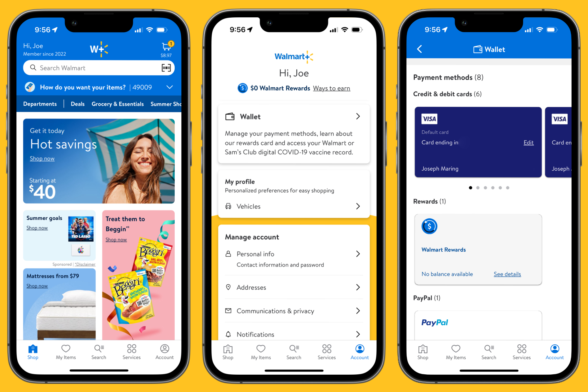This screenshot has height=392, width=588.
Task: Select Communications & privacy menu item
Action: 294,311
